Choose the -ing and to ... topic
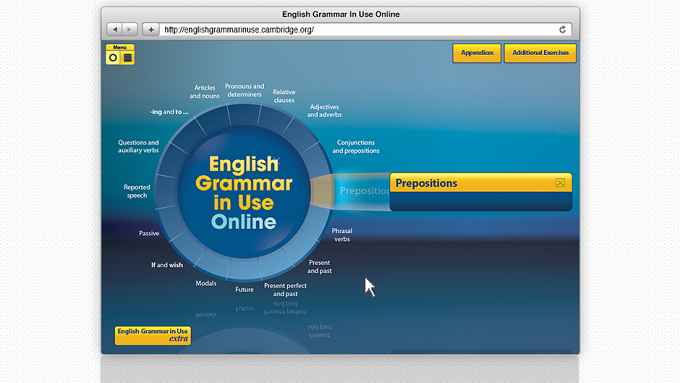 pos(169,112)
